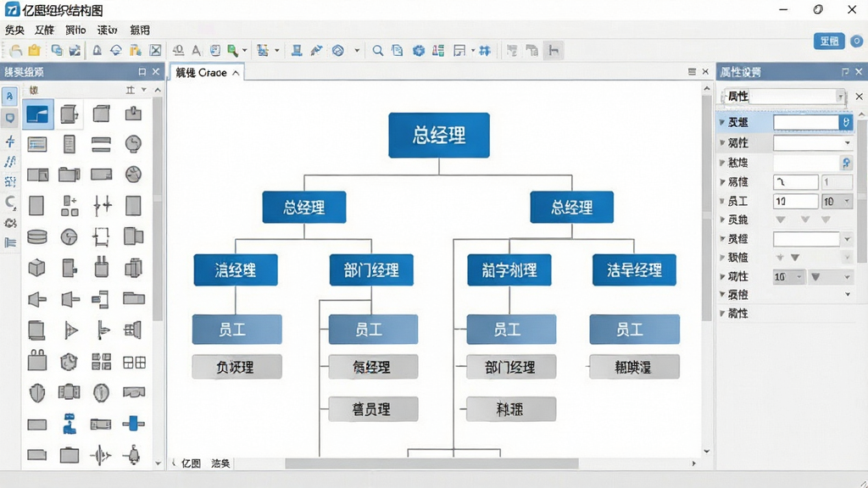The image size is (868, 488).
Task: Select the two-window grid shape
Action: 134,363
